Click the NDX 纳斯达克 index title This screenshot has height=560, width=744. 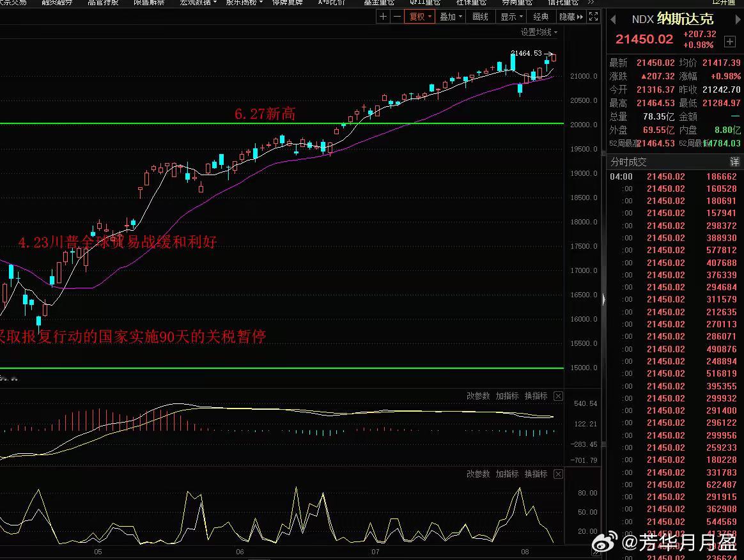(672, 19)
